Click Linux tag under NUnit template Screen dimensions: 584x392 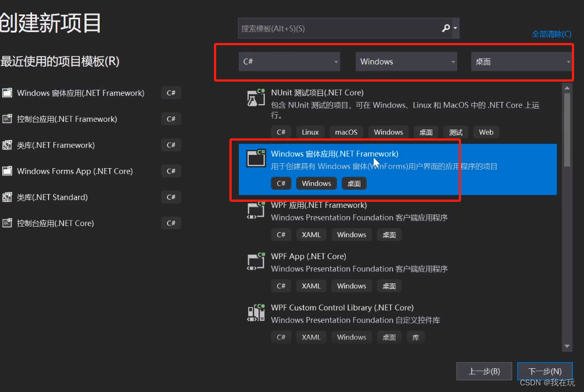(x=310, y=132)
